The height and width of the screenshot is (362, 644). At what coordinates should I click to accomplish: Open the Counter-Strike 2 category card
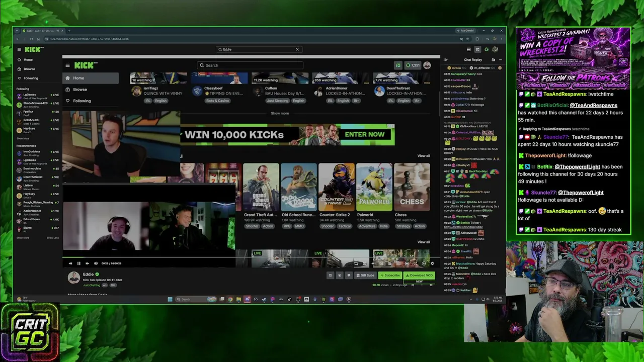click(336, 187)
